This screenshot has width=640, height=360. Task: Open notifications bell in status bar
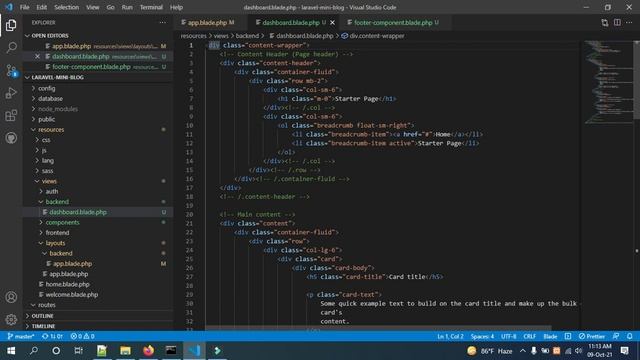(629, 336)
